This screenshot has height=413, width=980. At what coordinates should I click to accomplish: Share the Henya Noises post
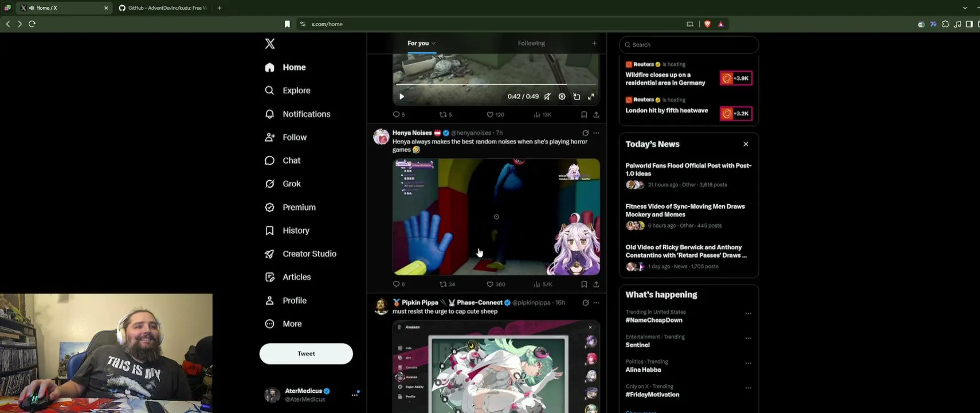point(596,284)
